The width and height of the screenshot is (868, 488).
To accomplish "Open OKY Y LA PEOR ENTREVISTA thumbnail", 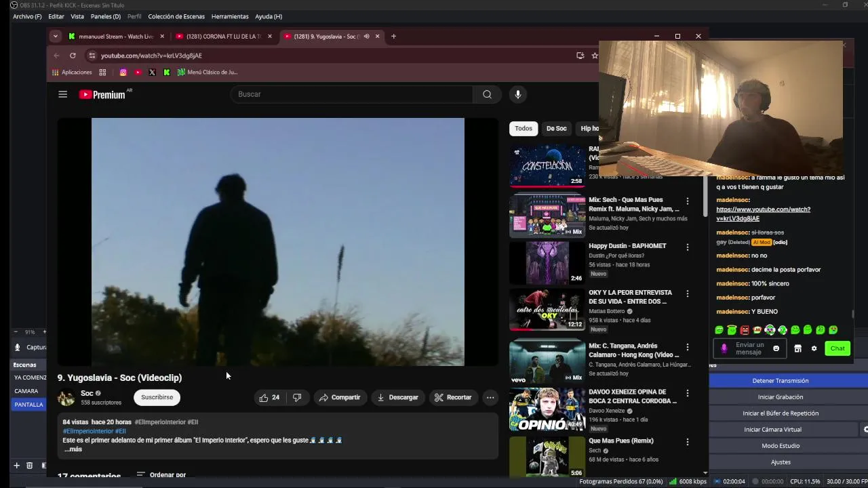I will click(x=547, y=309).
